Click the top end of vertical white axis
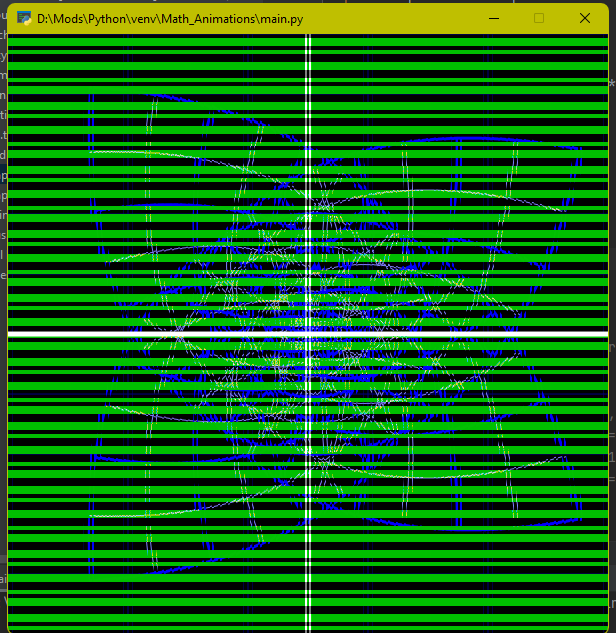 click(x=308, y=38)
